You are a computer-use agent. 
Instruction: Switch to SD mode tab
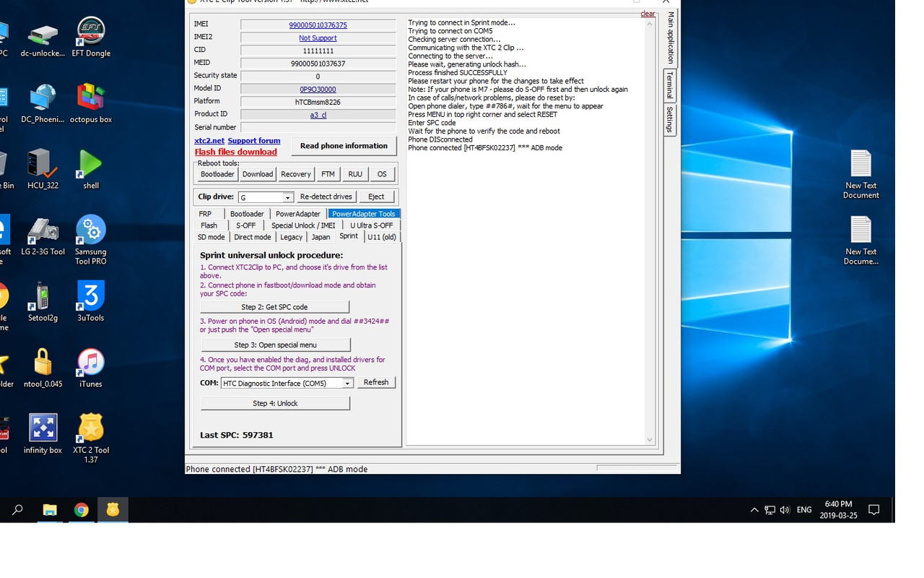[212, 237]
